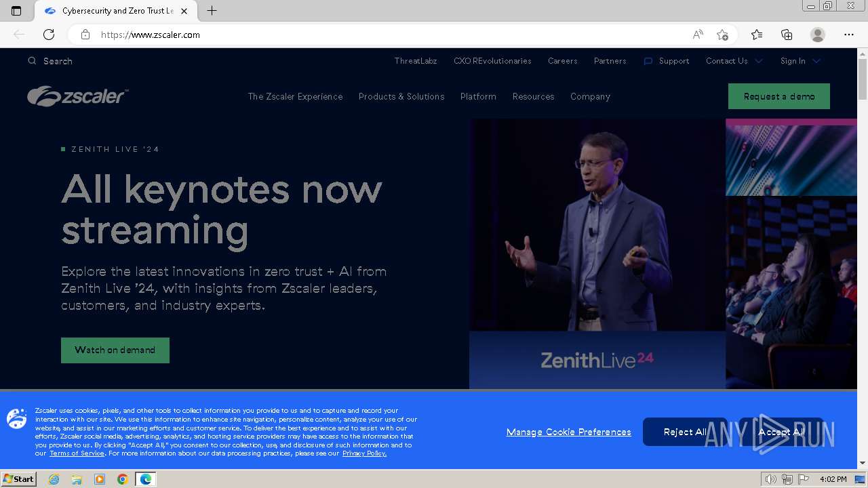Open Products & Solutions menu
Image resolution: width=868 pixels, height=488 pixels.
coord(401,96)
